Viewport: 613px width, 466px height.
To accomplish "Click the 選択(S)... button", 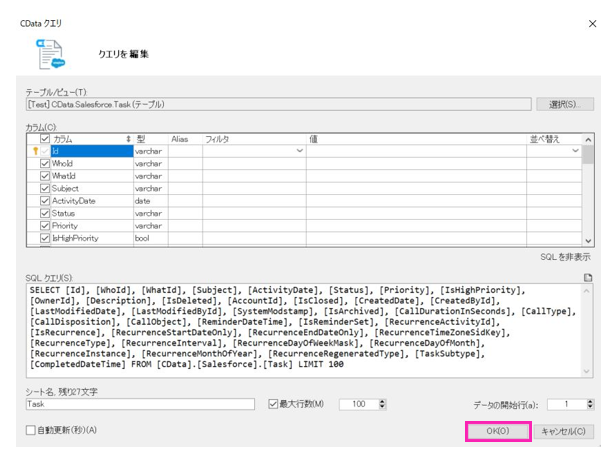I will click(565, 104).
